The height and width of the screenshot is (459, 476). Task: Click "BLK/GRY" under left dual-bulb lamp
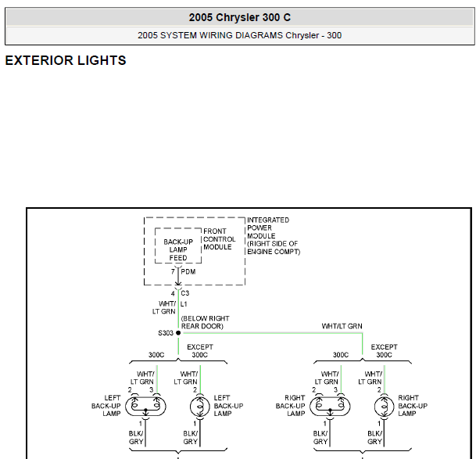pyautogui.click(x=136, y=437)
